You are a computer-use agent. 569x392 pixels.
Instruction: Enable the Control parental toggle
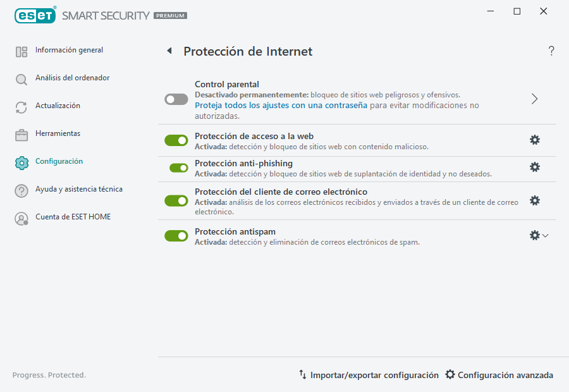click(x=176, y=99)
